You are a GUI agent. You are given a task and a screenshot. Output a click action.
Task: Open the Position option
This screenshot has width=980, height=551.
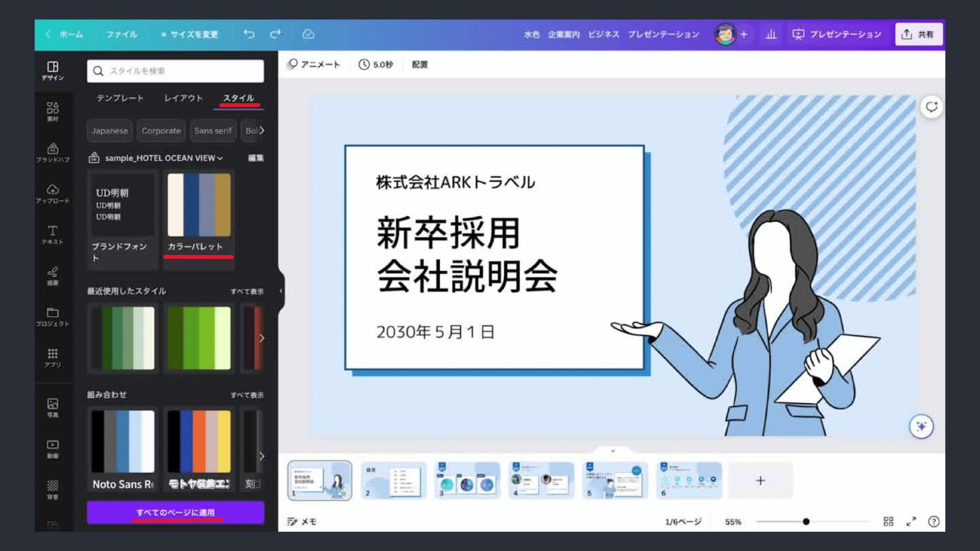(x=420, y=65)
